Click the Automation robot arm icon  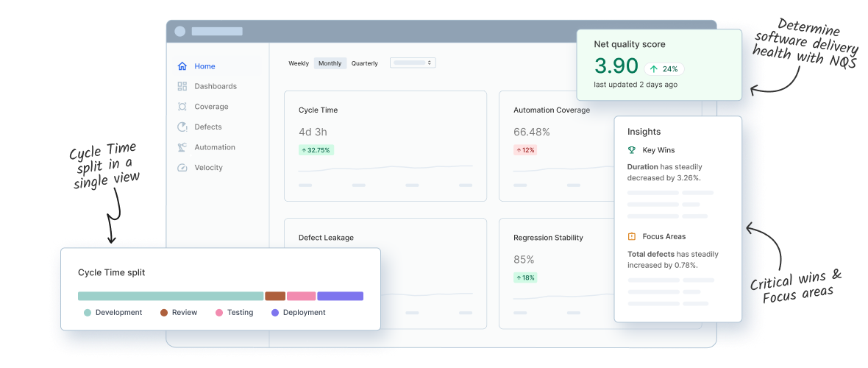(182, 147)
